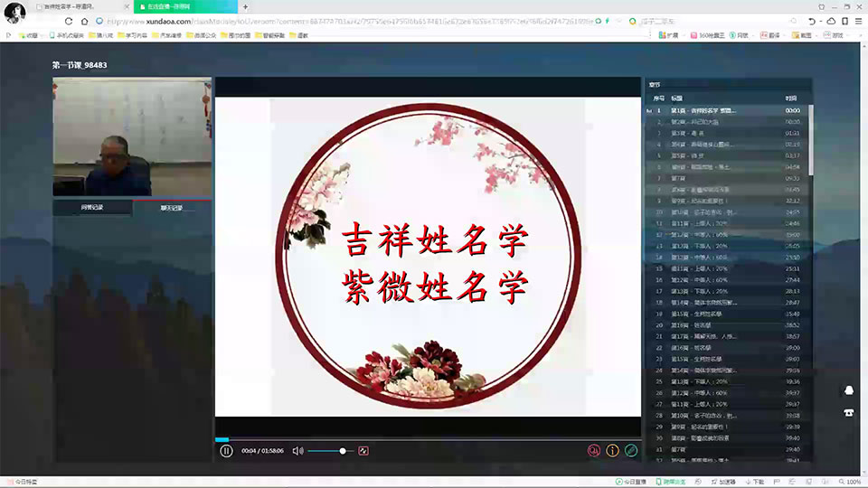Click the green circular icon in player bar
The height and width of the screenshot is (488, 868).
(x=631, y=451)
